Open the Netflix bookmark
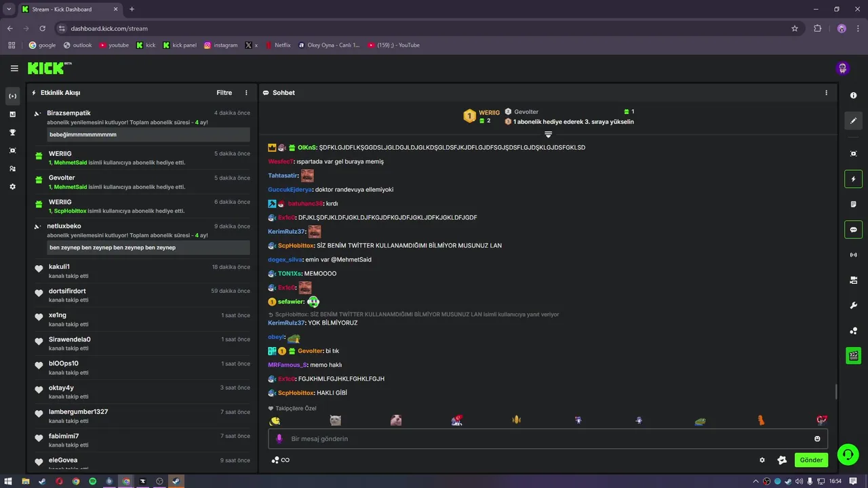The width and height of the screenshot is (868, 488). 278,45
